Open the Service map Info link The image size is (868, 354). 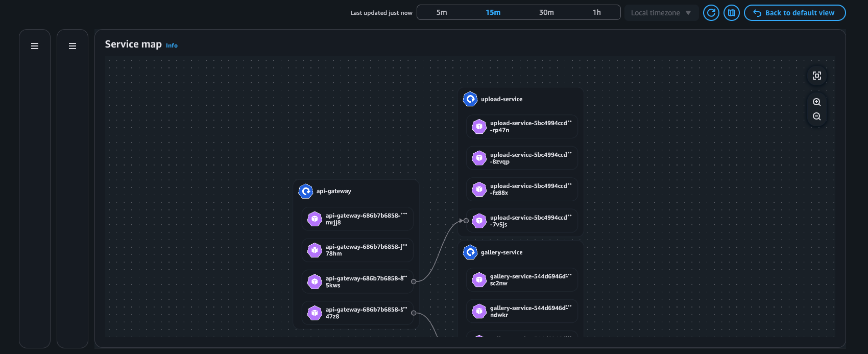click(172, 45)
